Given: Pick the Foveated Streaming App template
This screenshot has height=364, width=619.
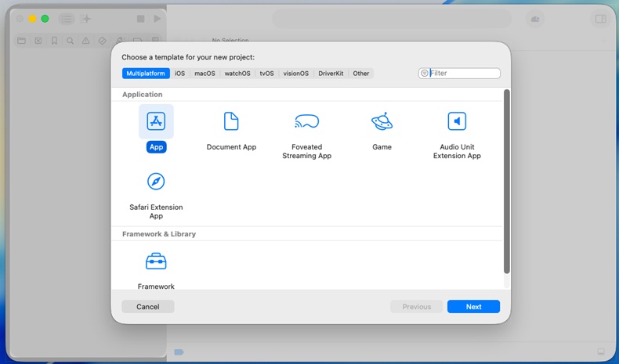Looking at the screenshot, I should [306, 121].
